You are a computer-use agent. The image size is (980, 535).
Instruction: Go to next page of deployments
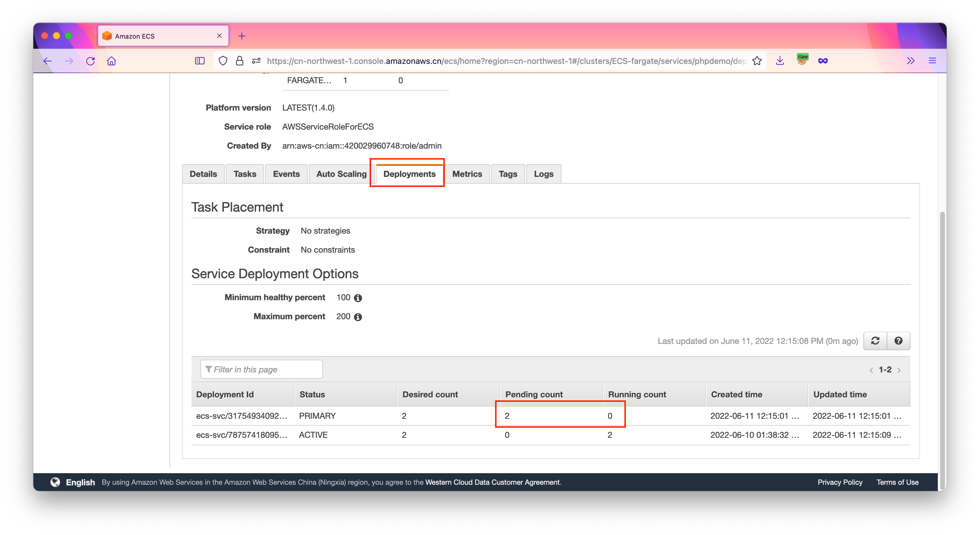(899, 370)
